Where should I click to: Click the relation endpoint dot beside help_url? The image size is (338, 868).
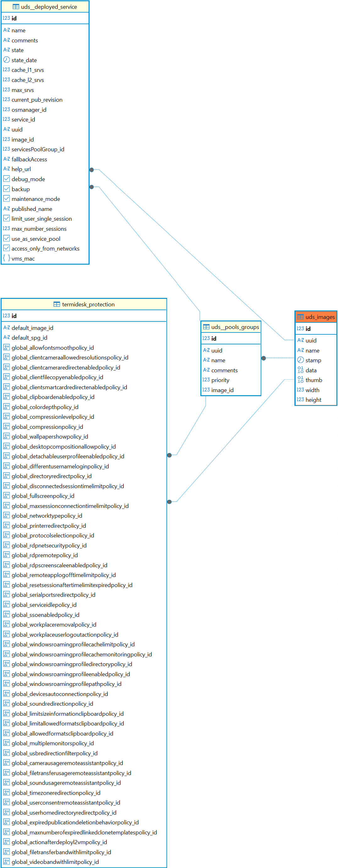coord(91,170)
